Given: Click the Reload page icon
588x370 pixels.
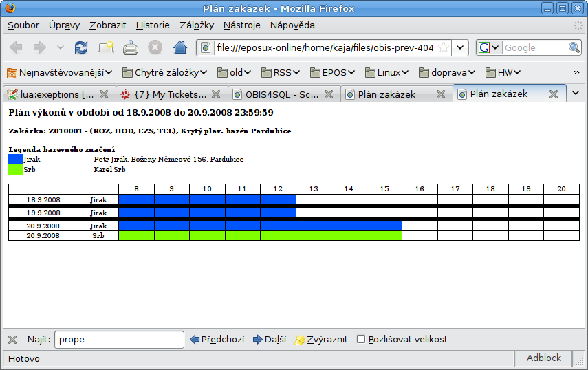Looking at the screenshot, I should click(81, 47).
